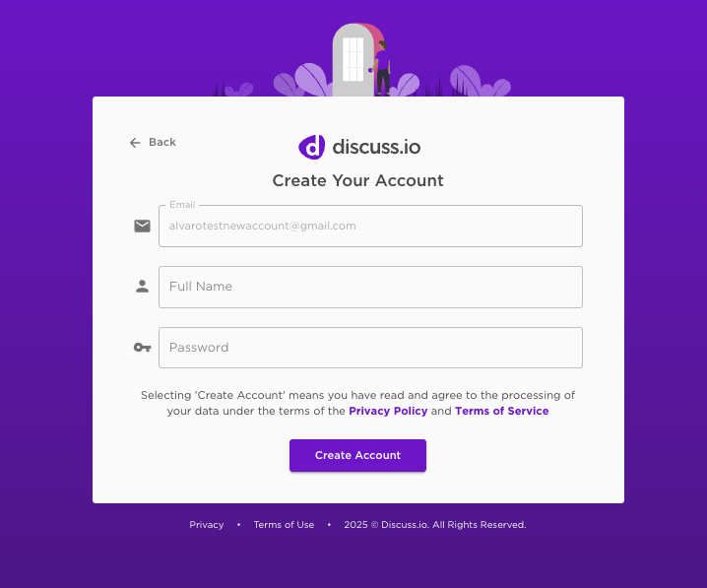This screenshot has width=707, height=588.
Task: Click the key icon beside Password
Action: click(142, 348)
